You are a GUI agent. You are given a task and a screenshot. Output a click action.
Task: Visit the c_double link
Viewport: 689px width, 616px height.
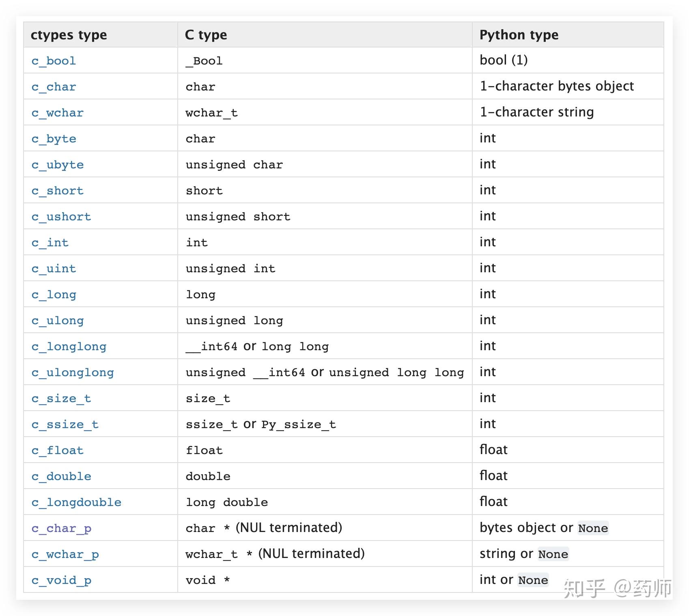[61, 476]
